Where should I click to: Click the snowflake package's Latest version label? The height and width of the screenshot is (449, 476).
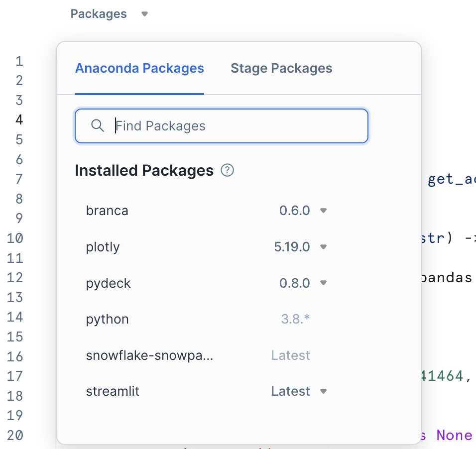290,355
